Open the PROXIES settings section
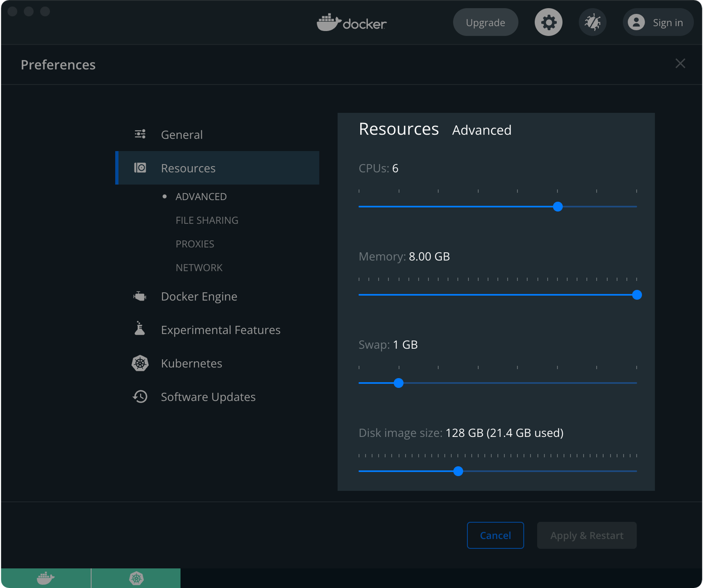This screenshot has height=588, width=703. (195, 244)
